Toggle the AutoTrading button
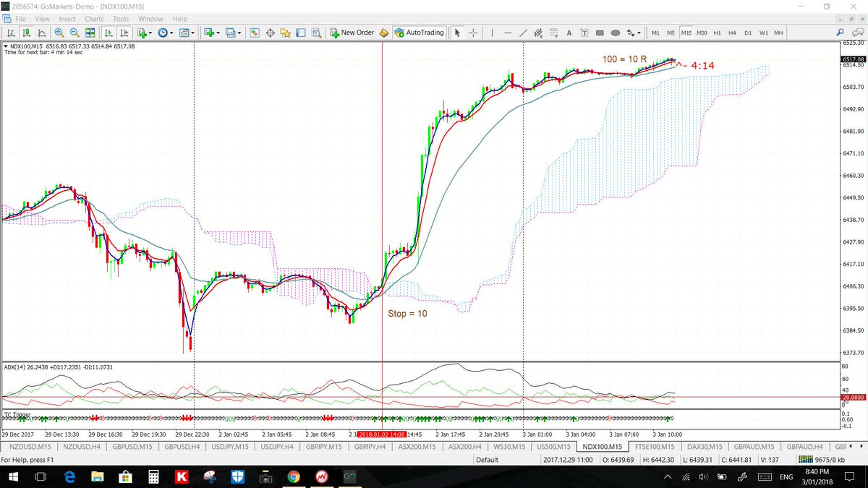868x488 pixels. pos(420,33)
